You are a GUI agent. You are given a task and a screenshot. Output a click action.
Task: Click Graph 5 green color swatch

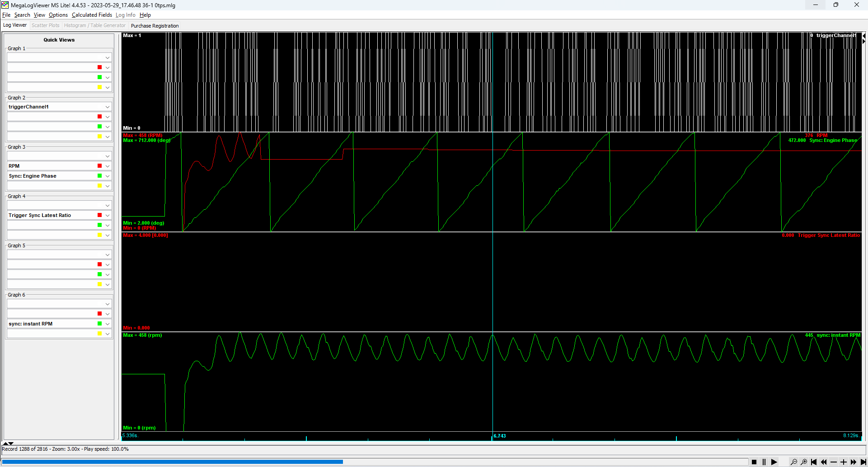point(100,274)
